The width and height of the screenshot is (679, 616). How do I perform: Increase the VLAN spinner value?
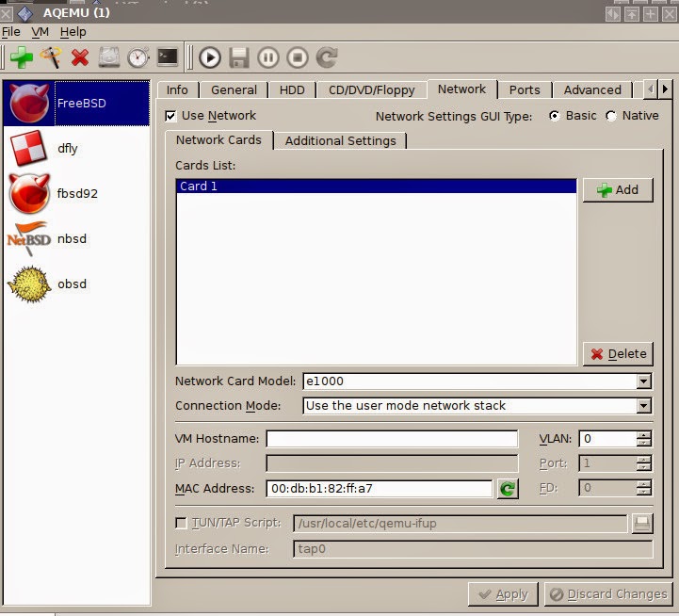point(644,435)
